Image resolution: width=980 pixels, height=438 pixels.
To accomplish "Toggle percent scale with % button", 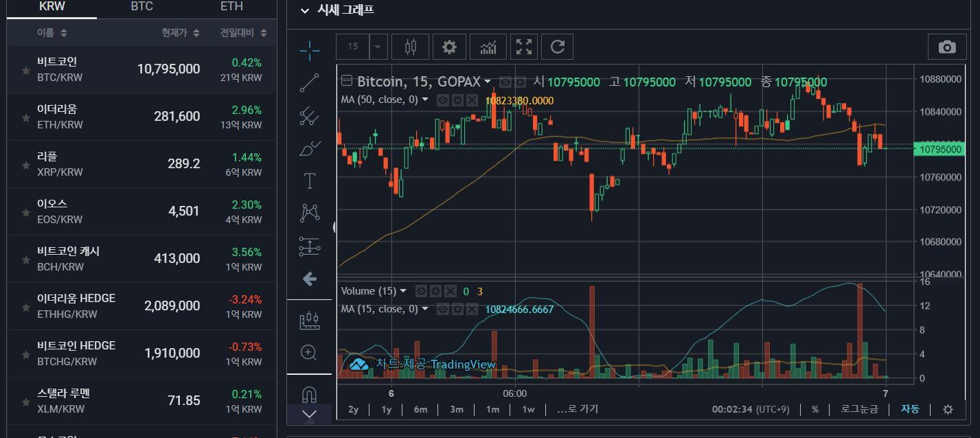I will click(x=815, y=409).
